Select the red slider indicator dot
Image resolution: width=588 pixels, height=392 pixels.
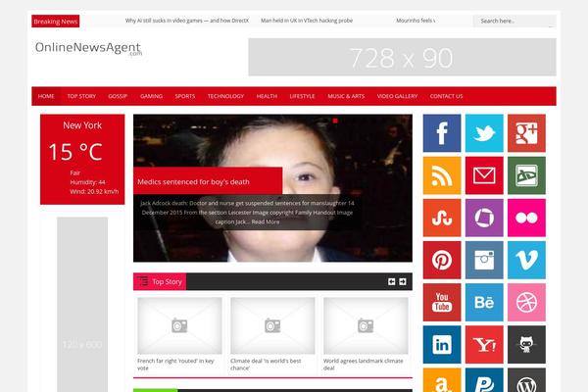pyautogui.click(x=335, y=121)
